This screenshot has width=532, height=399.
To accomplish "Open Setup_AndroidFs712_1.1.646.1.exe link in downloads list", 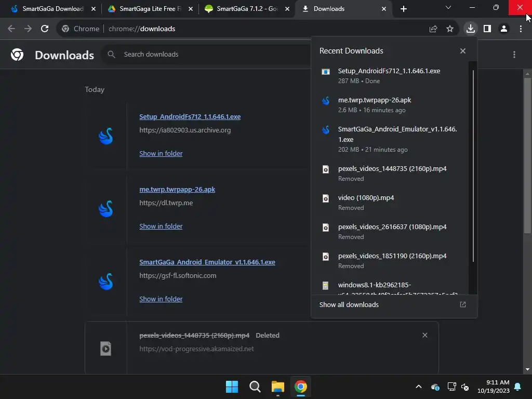I will 190,117.
